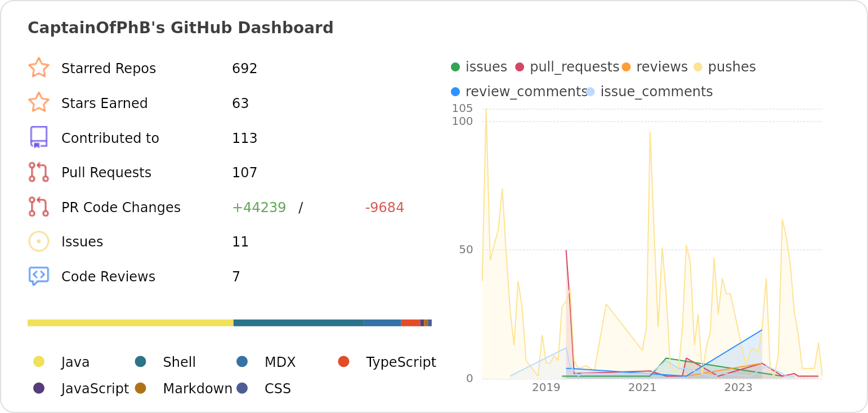Click the starred repos value 692
The height and width of the screenshot is (413, 868).
pos(245,69)
